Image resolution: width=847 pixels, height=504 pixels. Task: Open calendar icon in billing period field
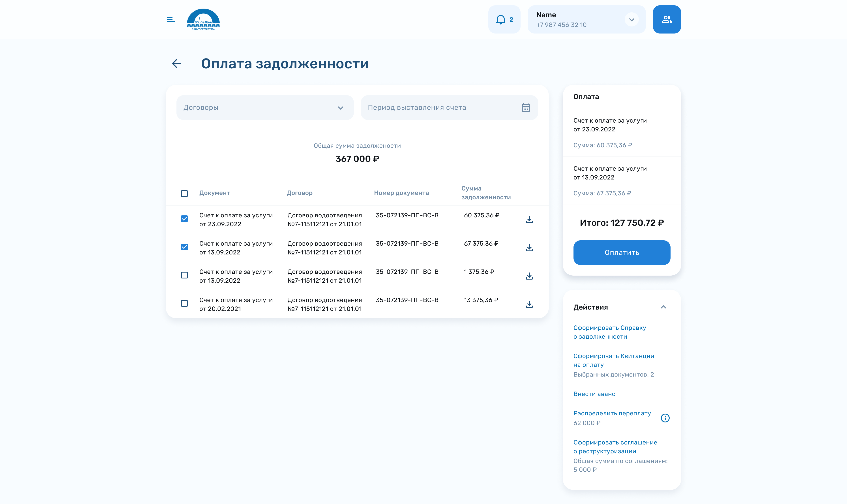click(525, 108)
